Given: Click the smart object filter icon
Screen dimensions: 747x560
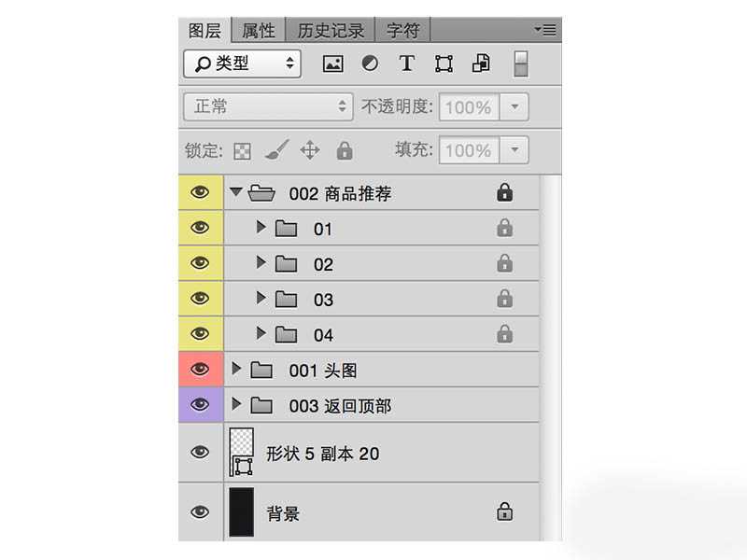Looking at the screenshot, I should (x=481, y=63).
